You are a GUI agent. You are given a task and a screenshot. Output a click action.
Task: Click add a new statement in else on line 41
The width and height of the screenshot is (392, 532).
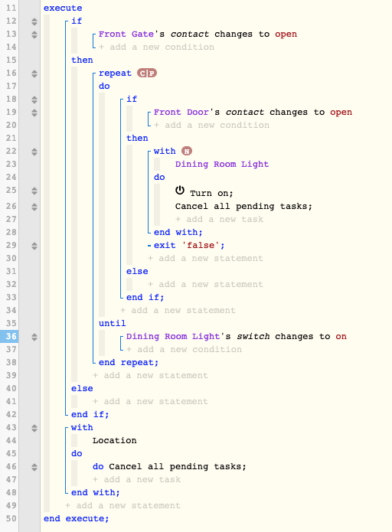click(150, 401)
